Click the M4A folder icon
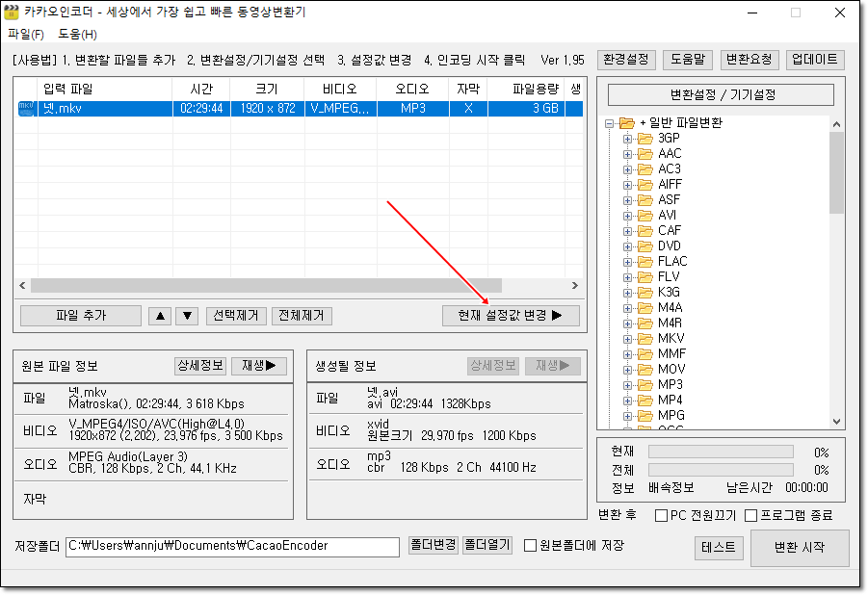The height and width of the screenshot is (595, 868). click(x=644, y=308)
